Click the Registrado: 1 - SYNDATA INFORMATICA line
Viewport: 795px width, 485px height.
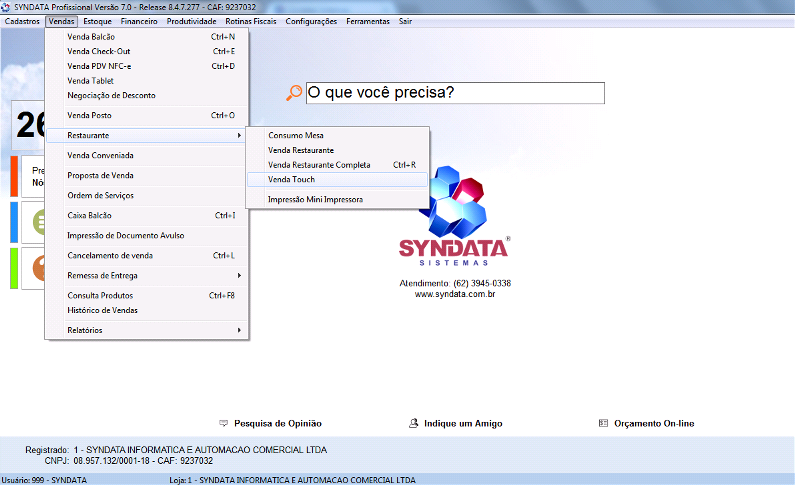pos(176,450)
